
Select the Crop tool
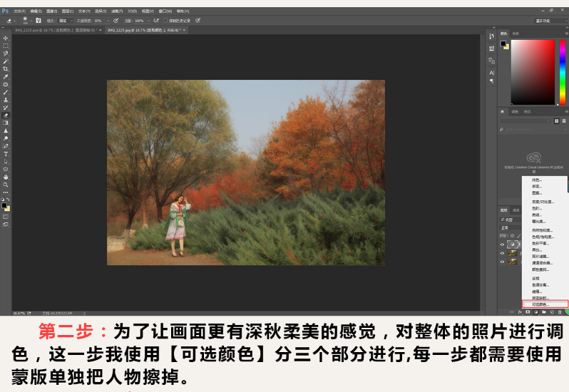click(x=6, y=68)
